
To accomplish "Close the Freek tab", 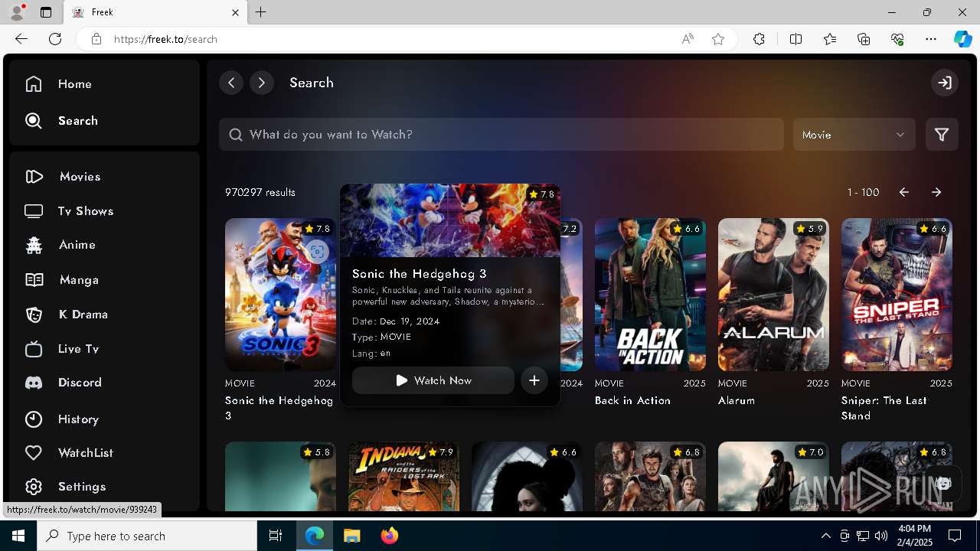I will pos(236,12).
